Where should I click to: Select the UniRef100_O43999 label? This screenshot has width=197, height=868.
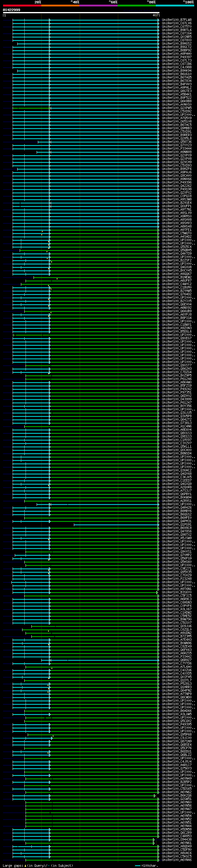coord(177,399)
